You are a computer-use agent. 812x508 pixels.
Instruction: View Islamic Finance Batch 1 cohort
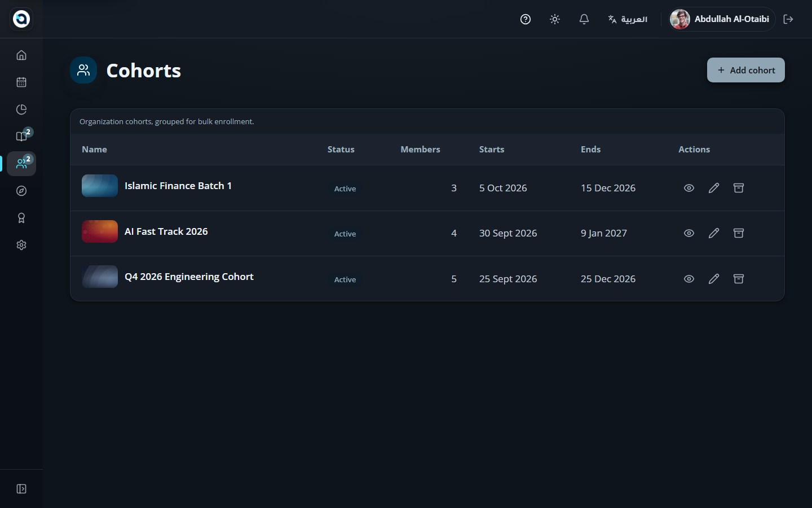(x=689, y=188)
